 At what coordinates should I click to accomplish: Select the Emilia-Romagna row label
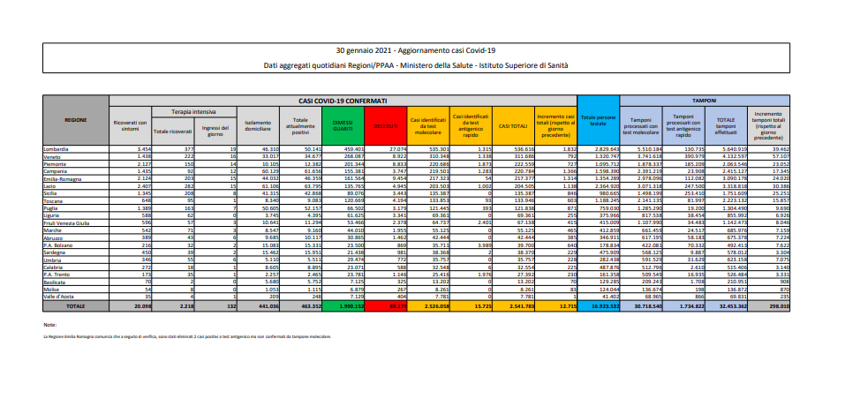tap(60, 177)
